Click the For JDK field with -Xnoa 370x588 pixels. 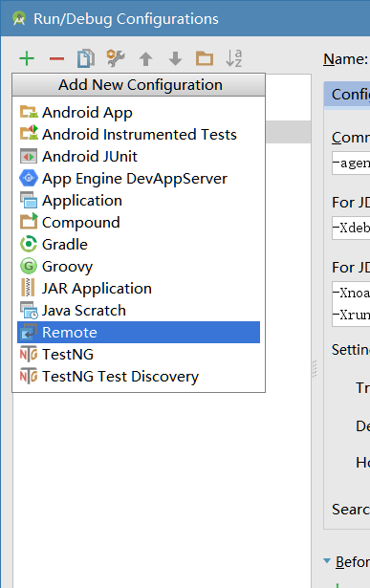point(351,304)
